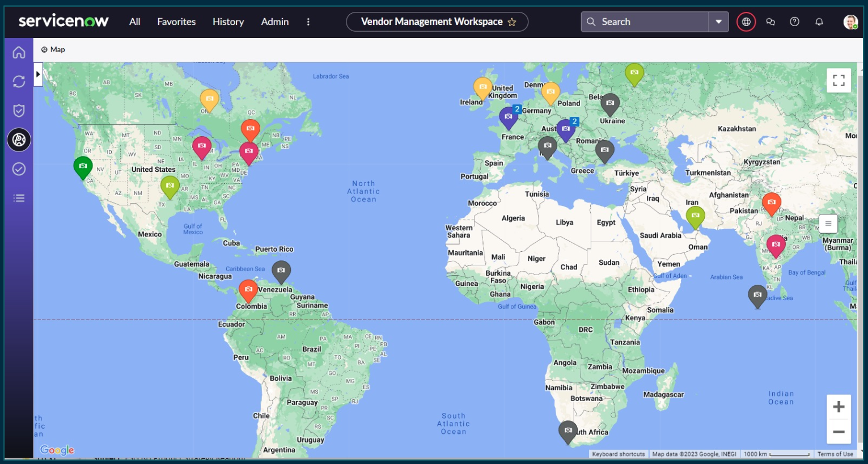Open the Admin menu
The height and width of the screenshot is (464, 868).
275,22
